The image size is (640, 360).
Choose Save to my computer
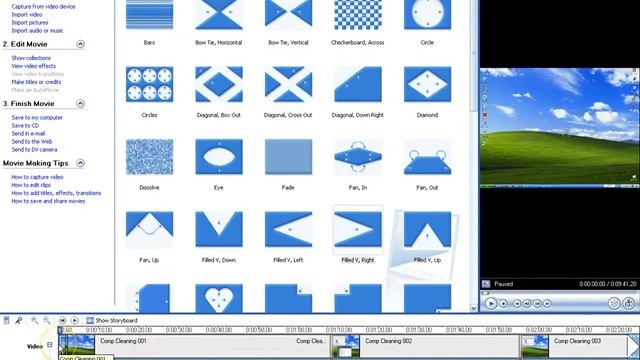point(37,118)
